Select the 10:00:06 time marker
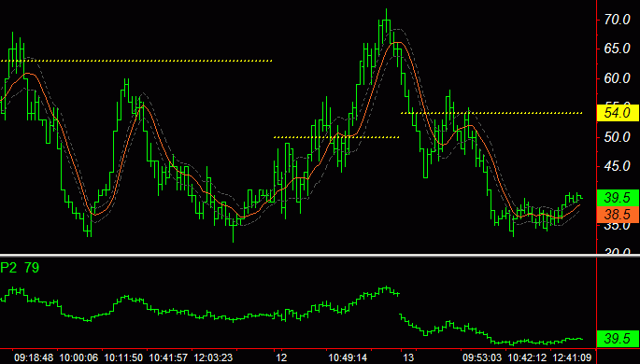This screenshot has height=364, width=640. point(78,357)
